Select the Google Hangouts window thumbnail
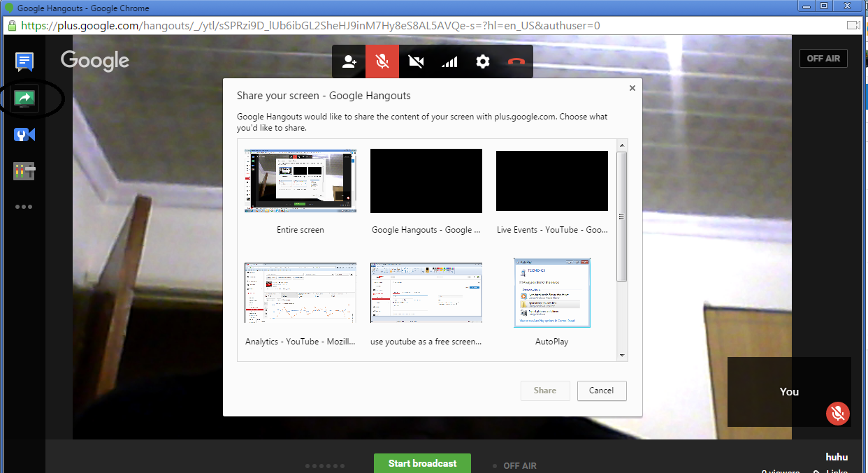 426,181
